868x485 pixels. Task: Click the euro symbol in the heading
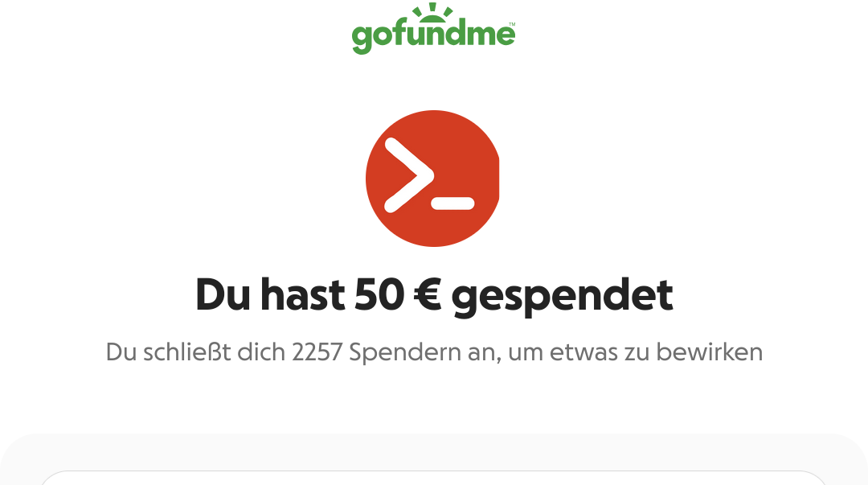tap(428, 294)
